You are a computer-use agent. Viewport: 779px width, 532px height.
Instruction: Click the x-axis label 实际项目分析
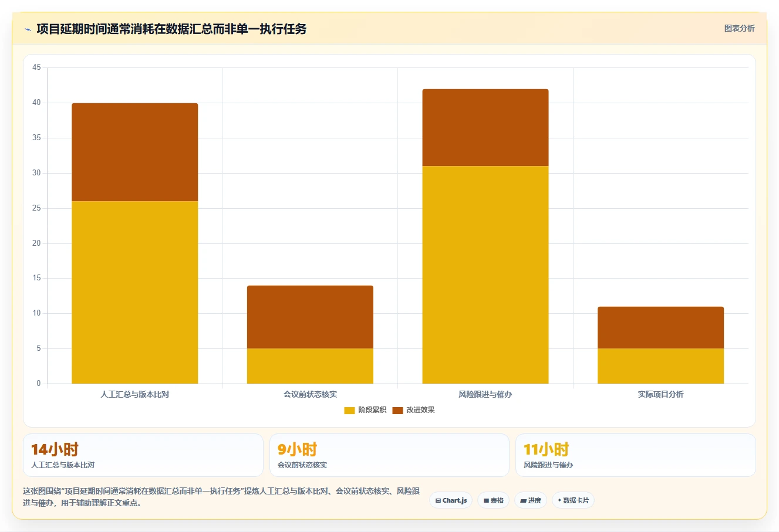click(x=660, y=395)
